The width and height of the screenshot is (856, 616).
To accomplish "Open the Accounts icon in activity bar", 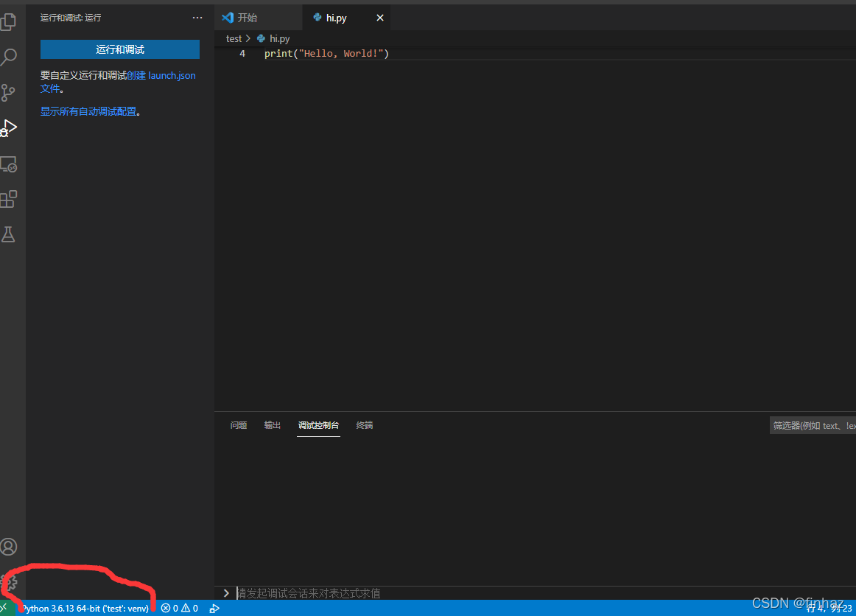I will [x=9, y=547].
